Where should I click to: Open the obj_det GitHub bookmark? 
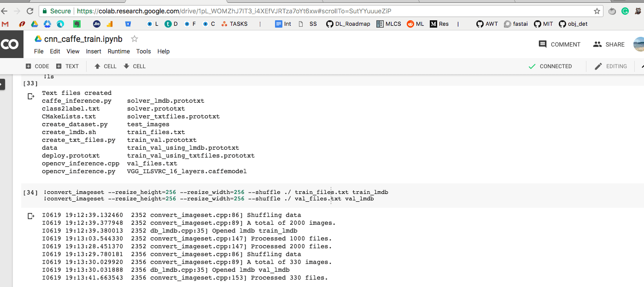573,24
